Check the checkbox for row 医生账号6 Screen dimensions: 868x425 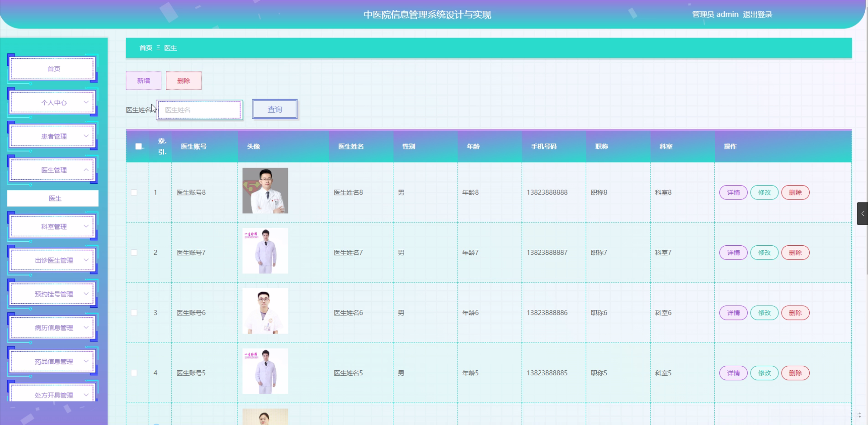(x=134, y=313)
